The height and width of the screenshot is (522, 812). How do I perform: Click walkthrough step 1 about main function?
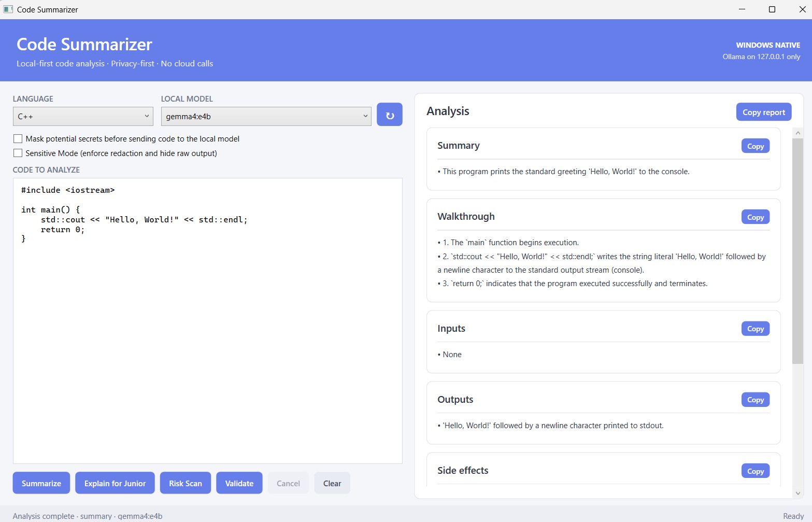508,243
